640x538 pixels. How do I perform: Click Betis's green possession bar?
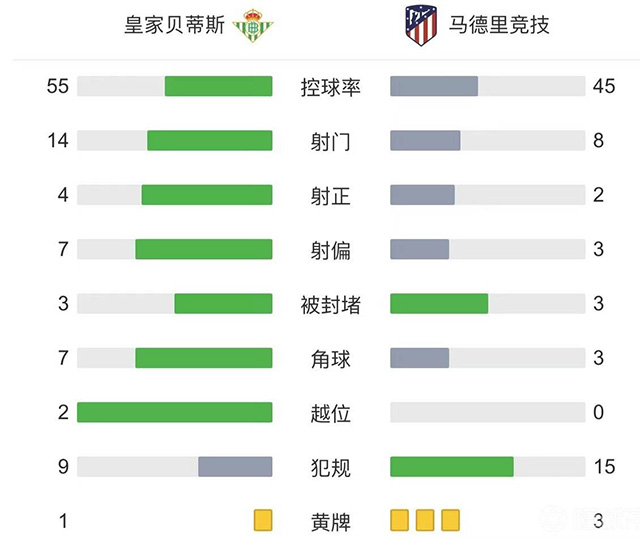pos(218,87)
